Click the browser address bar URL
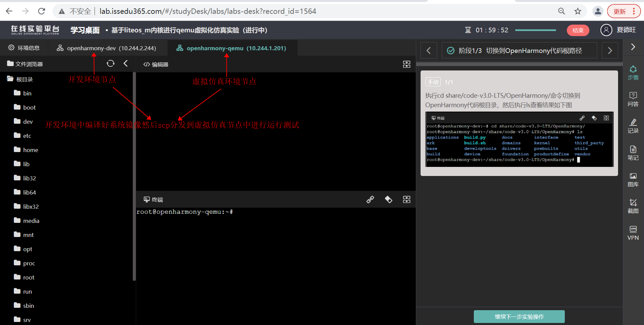Screen dimensions: 644x325 (208, 11)
